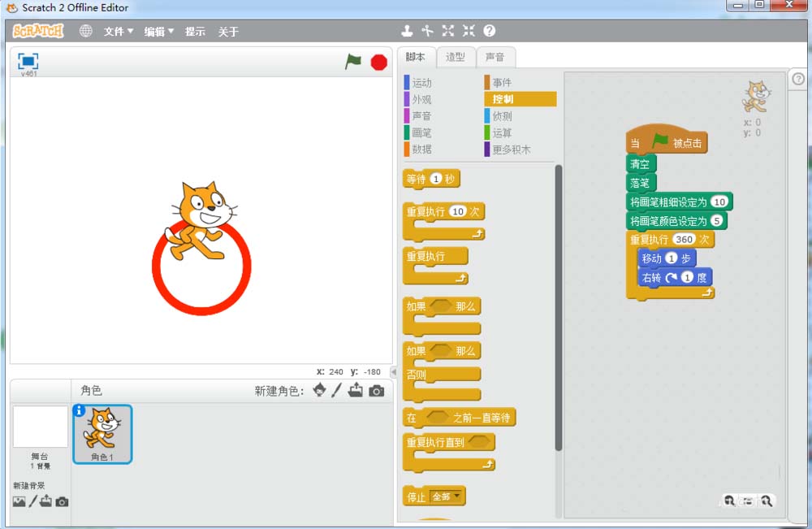Edit the 10 in palette 重复执行 block
This screenshot has width=812, height=529.
click(458, 211)
